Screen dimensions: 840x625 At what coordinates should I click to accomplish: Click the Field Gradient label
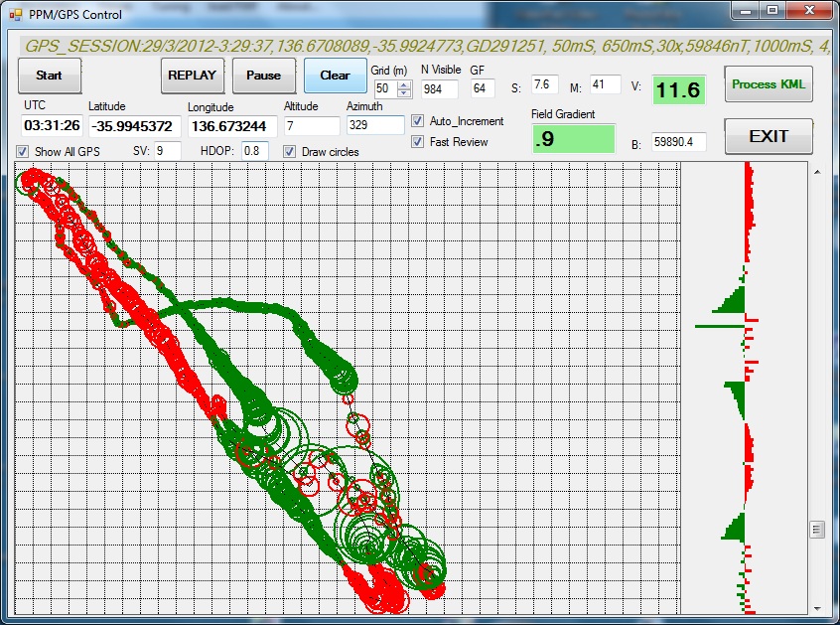pos(563,114)
